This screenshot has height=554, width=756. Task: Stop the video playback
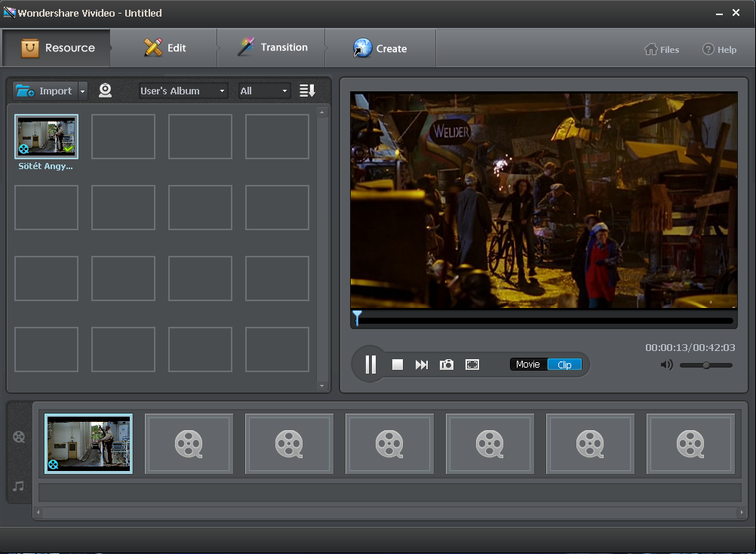point(398,365)
